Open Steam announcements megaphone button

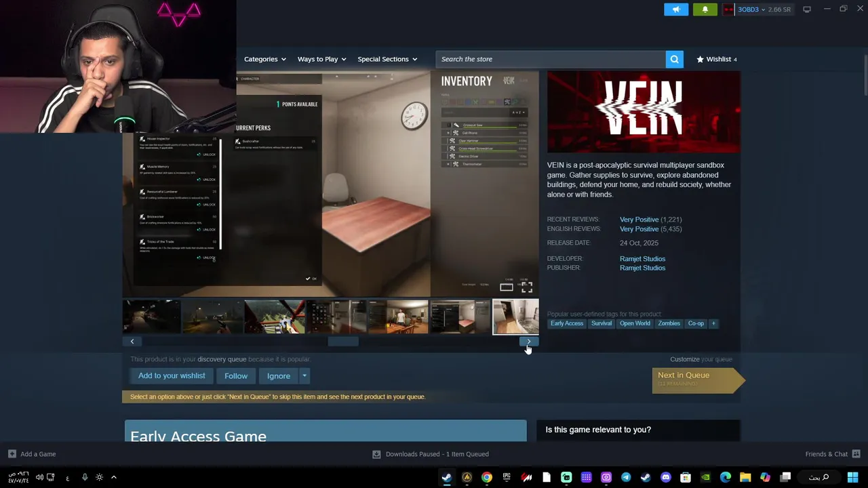pos(676,9)
